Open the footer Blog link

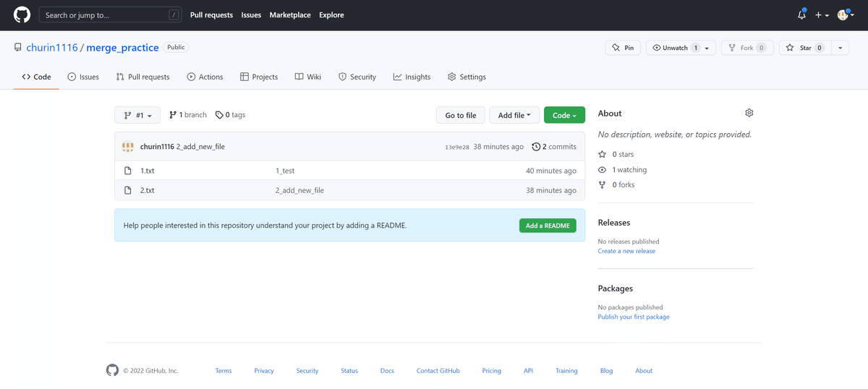606,371
